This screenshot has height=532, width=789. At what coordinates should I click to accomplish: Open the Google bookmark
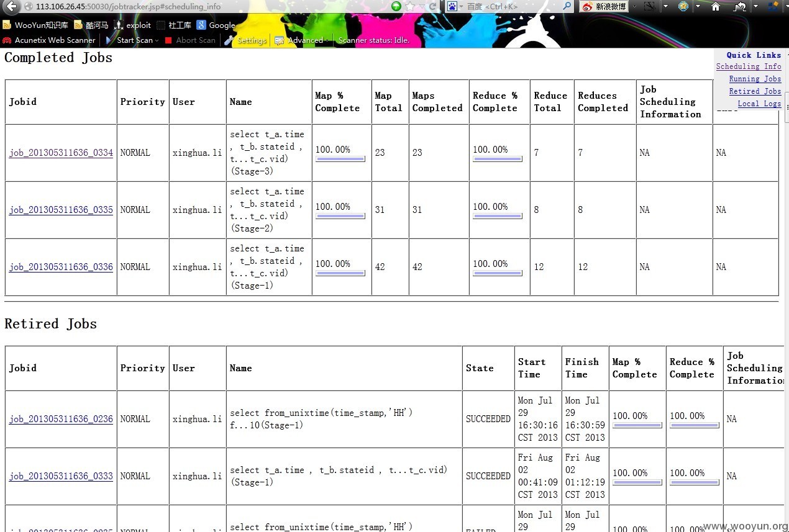tap(216, 25)
